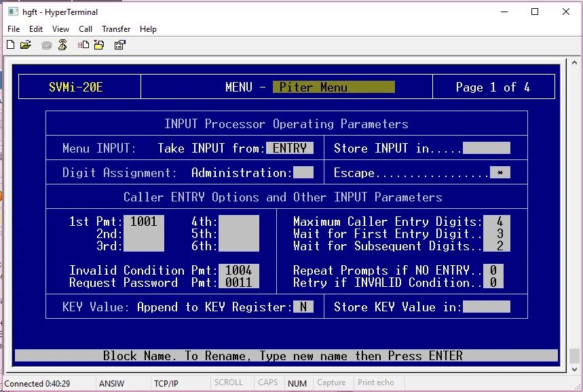
Task: Click the Take INPUT from ENTRY field
Action: (290, 148)
